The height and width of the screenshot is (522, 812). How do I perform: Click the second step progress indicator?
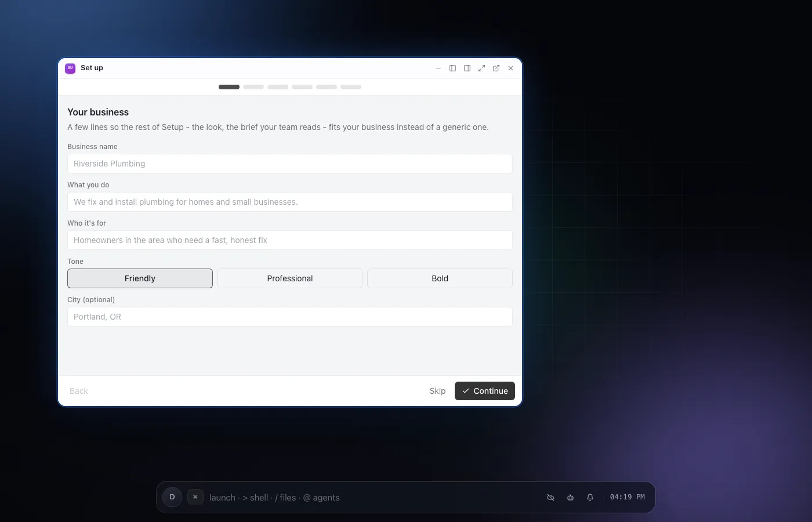pos(253,87)
